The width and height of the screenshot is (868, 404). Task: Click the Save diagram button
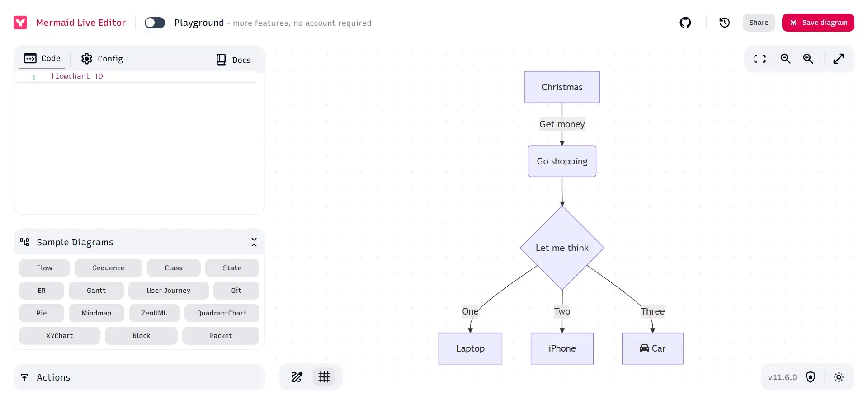point(818,23)
